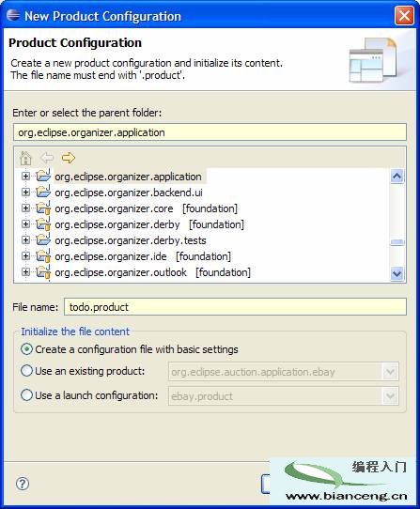Click the org.eclipse.organizer.backend.ui folder icon
Viewport: 420px width, 509px height.
pos(43,192)
